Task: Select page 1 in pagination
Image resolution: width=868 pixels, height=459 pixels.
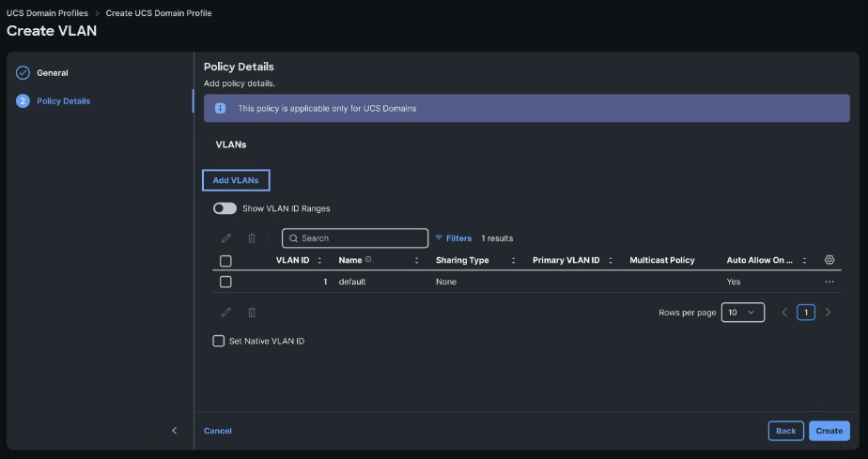Action: (x=806, y=313)
